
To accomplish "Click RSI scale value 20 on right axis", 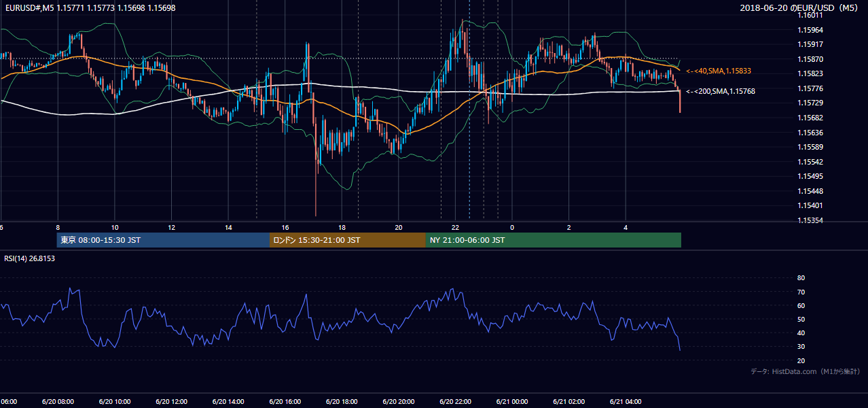I will 801,360.
